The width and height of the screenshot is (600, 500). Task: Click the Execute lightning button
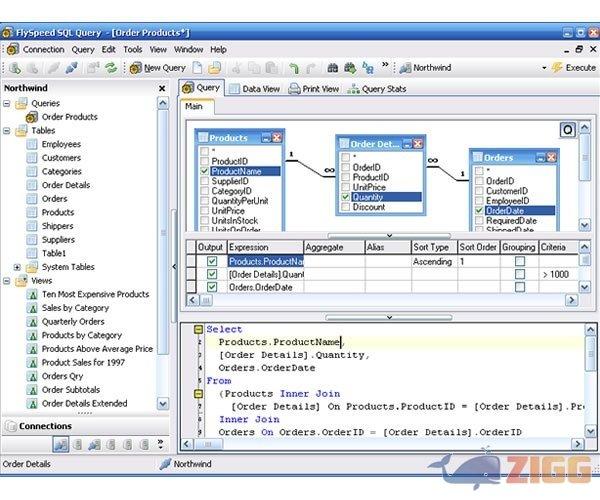pyautogui.click(x=574, y=68)
